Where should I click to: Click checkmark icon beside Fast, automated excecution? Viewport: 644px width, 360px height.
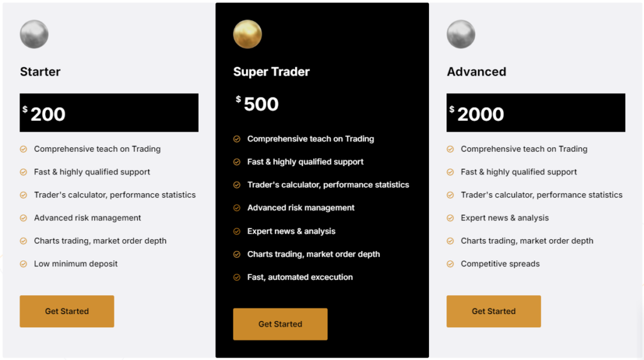tap(237, 278)
